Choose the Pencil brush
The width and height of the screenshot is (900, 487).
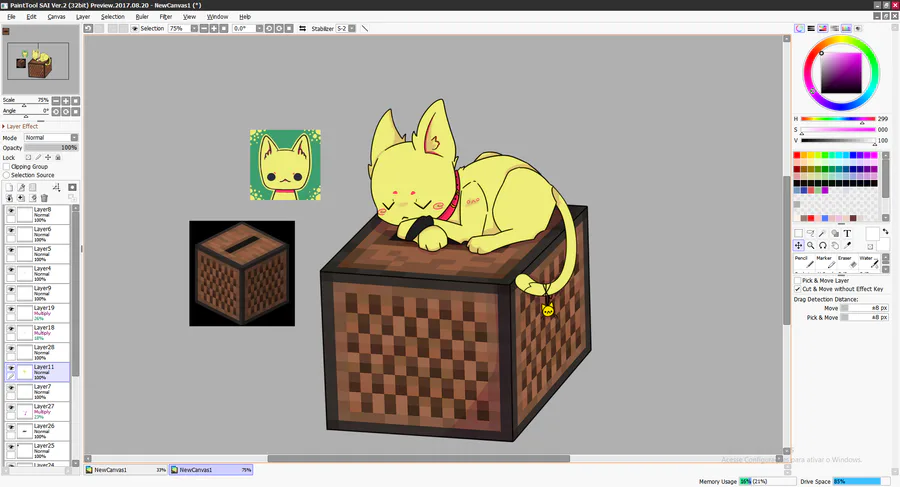tap(804, 262)
